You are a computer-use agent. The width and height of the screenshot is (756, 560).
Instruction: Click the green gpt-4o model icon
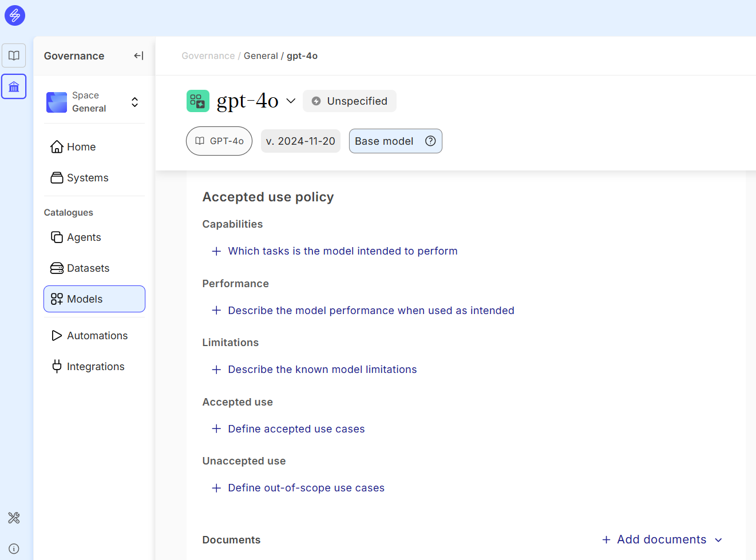click(x=197, y=101)
